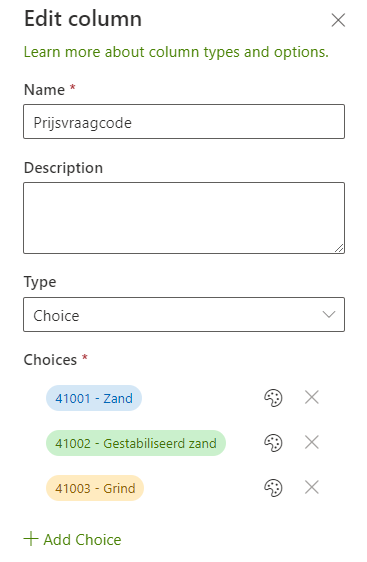Viewport: 367px width, 562px height.
Task: Open color palette for 41003 - Grind
Action: (273, 488)
